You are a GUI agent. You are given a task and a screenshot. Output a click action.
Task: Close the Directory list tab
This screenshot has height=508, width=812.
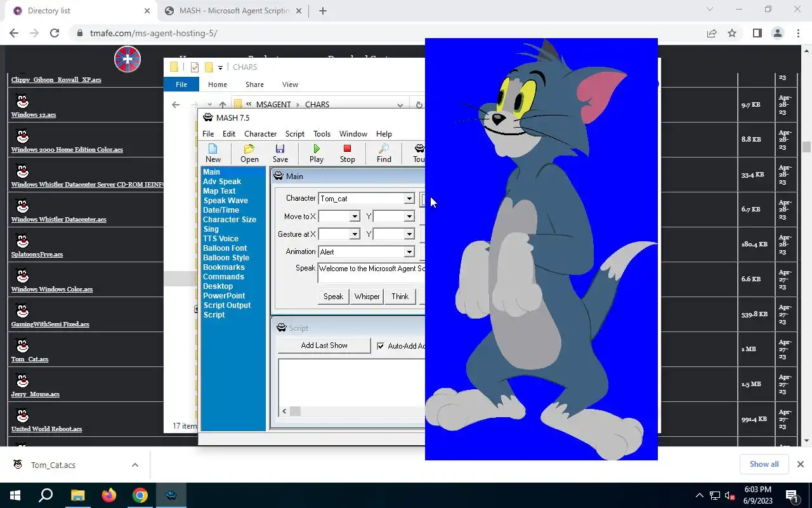[x=147, y=11]
